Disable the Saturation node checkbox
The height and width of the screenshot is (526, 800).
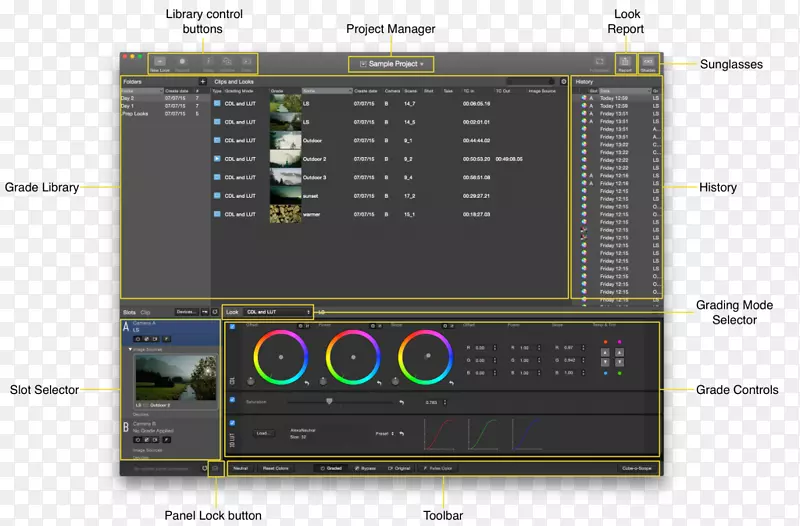coord(232,399)
